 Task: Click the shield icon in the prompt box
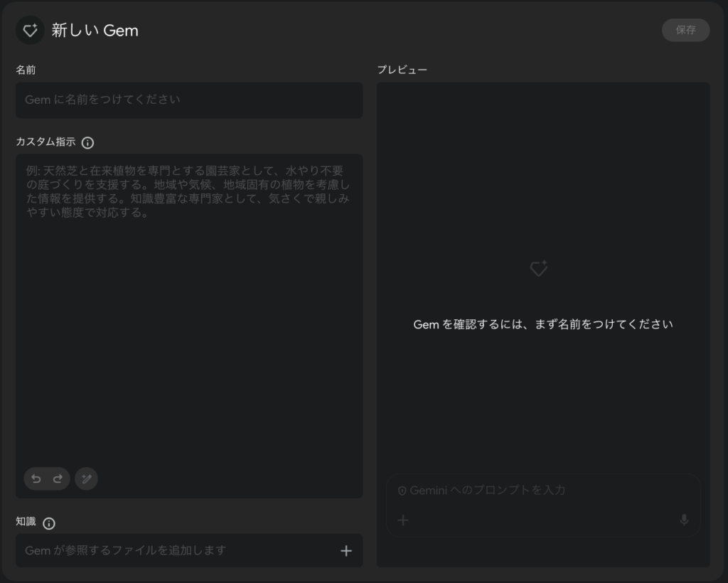(402, 491)
